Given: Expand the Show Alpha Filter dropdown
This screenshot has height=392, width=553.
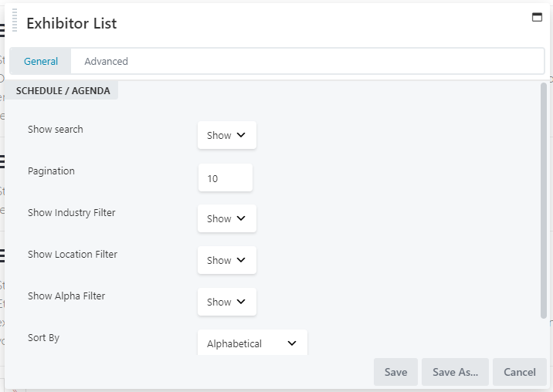Looking at the screenshot, I should pyautogui.click(x=226, y=302).
